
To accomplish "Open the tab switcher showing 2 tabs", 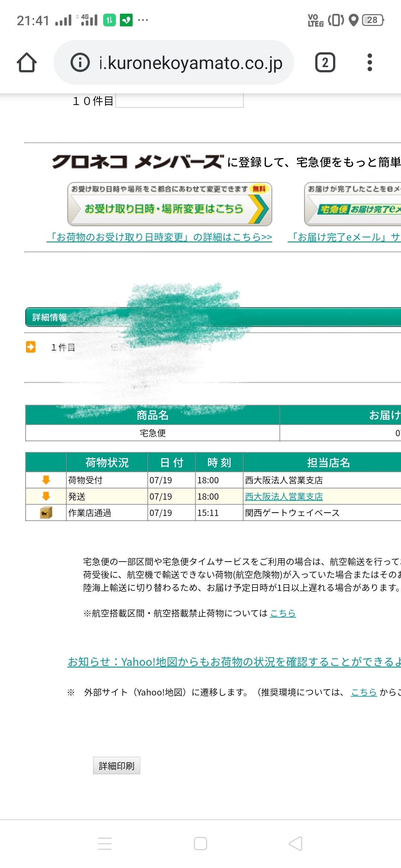I will [325, 62].
